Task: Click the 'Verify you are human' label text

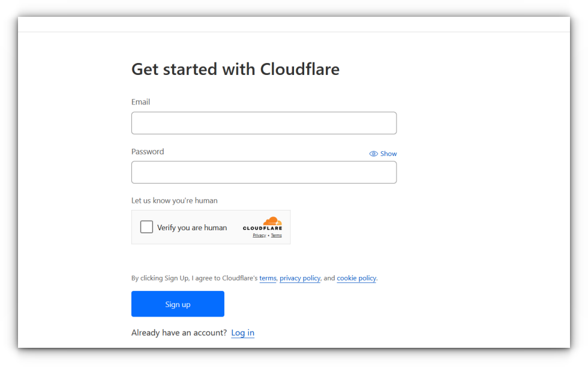Action: click(192, 228)
